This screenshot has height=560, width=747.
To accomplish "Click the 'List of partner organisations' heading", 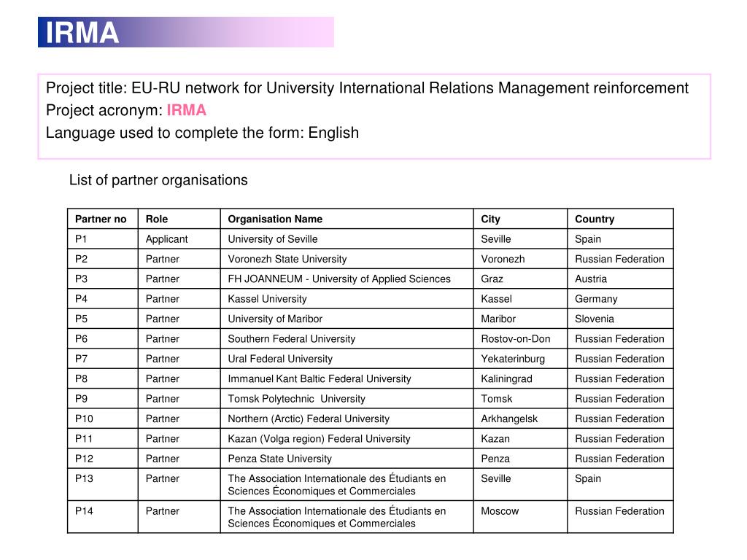I will pos(158,180).
